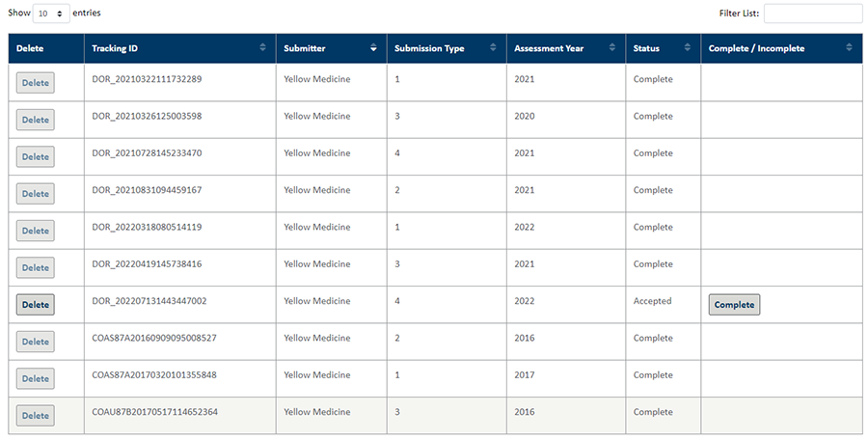Sort table by Submitter arrow icon

point(373,48)
